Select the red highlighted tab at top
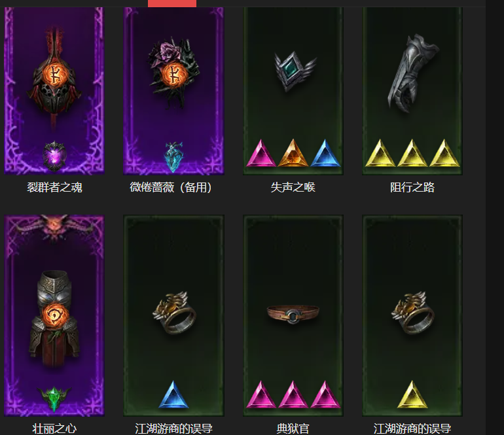Screen dimensions: 504x435 pos(172,3)
